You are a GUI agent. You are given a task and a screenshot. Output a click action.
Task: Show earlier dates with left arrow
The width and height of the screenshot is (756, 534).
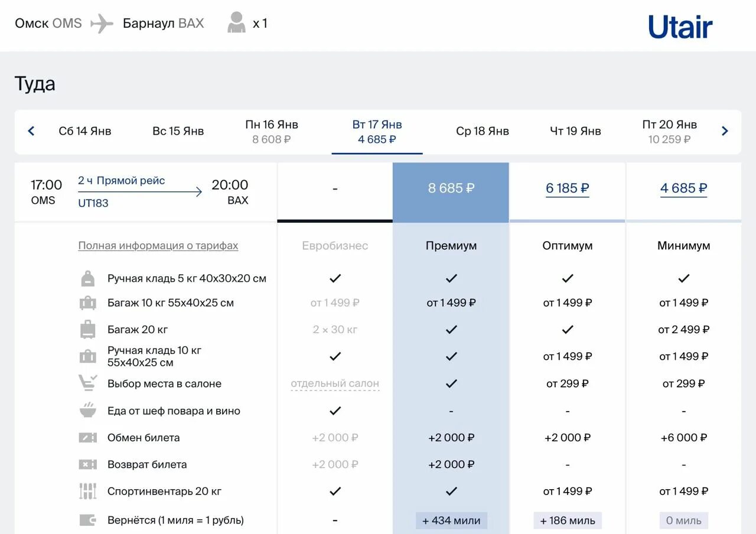31,131
